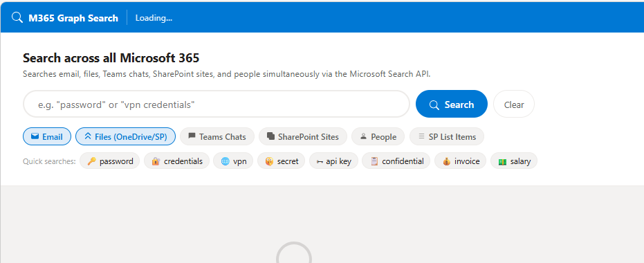Click the M365 Graph Search magnifier logo
Viewport: 644px width, 263px height.
point(17,18)
